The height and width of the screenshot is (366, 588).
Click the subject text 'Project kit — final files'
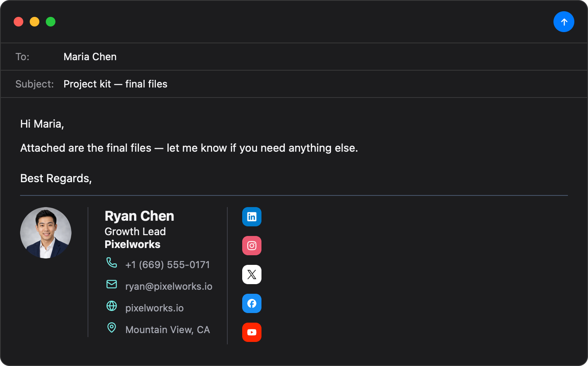click(115, 84)
